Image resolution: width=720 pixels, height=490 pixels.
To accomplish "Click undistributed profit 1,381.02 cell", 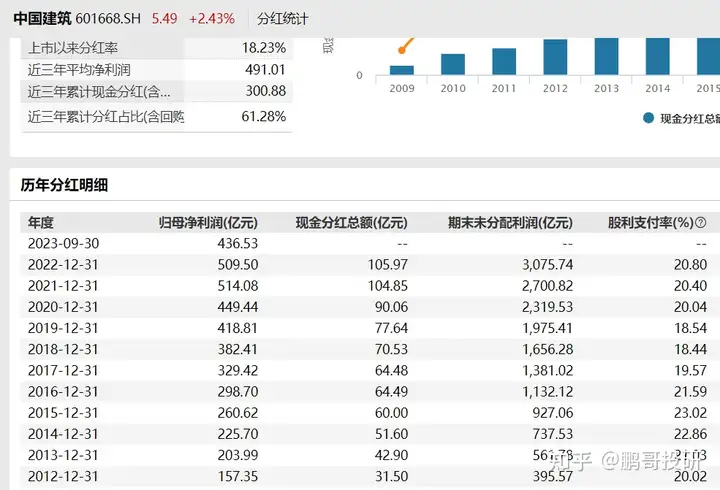I will click(x=548, y=370).
